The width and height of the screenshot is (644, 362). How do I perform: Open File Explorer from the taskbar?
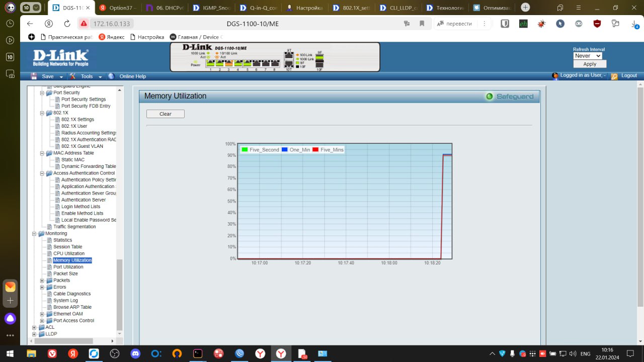pyautogui.click(x=31, y=353)
